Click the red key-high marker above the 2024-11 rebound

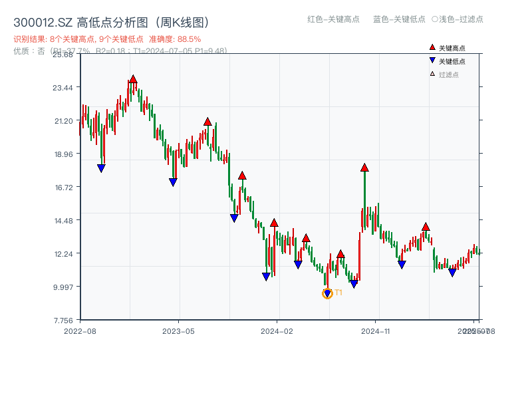point(364,168)
